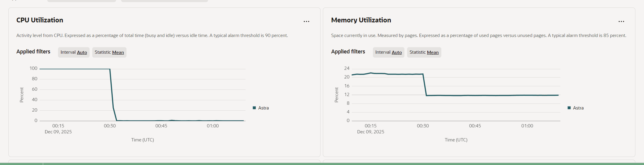
Task: Change Interval Auto filter for Memory Utilization
Action: tap(388, 52)
